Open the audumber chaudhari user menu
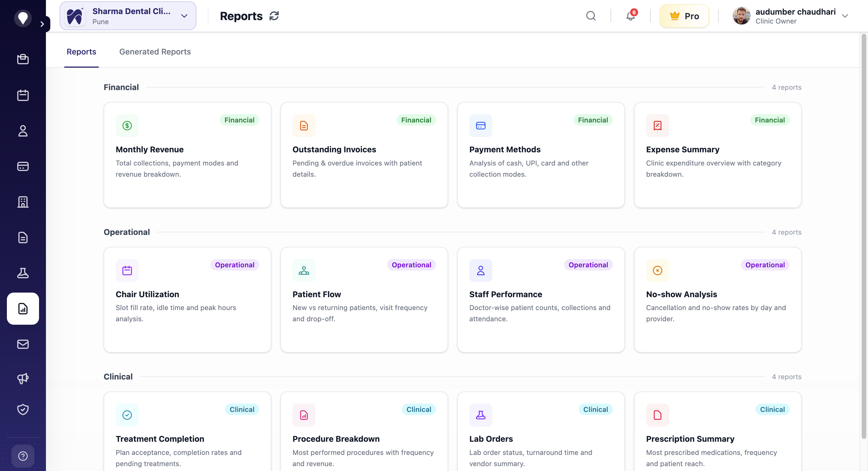The width and height of the screenshot is (868, 471). click(790, 16)
